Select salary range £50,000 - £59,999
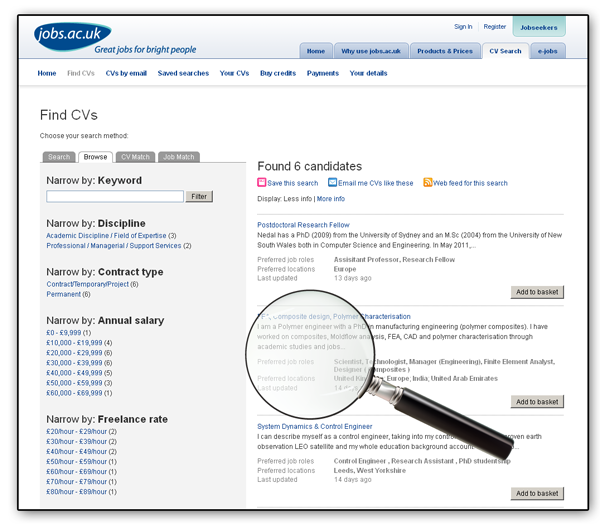The image size is (600, 529). [74, 383]
